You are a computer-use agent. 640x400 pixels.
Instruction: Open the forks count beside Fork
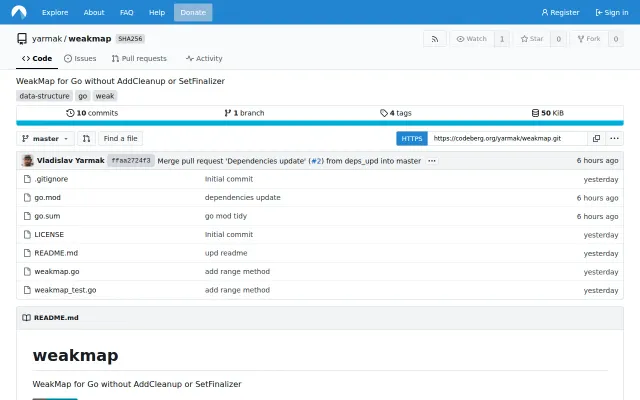pos(616,39)
